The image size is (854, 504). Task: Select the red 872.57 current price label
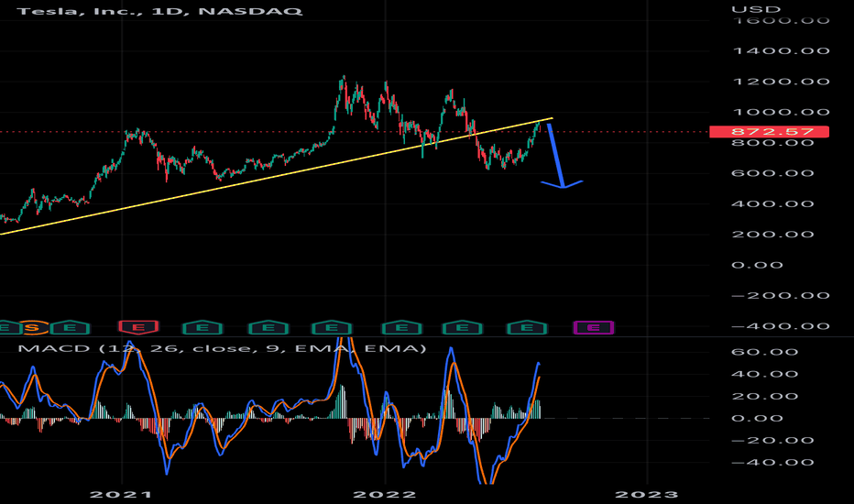(769, 131)
